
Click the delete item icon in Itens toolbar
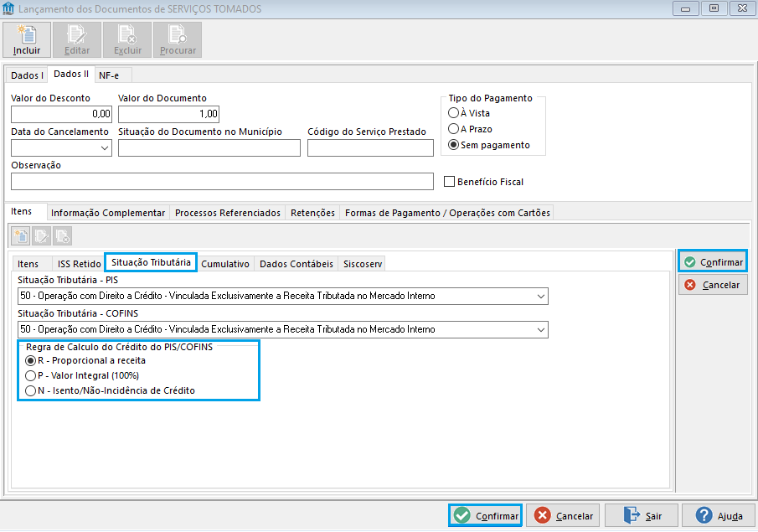62,236
